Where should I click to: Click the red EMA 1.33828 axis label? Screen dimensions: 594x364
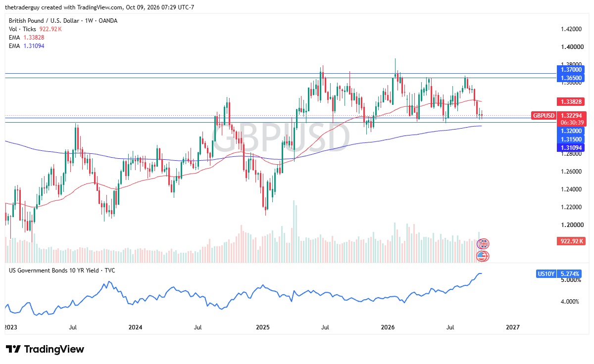(571, 101)
